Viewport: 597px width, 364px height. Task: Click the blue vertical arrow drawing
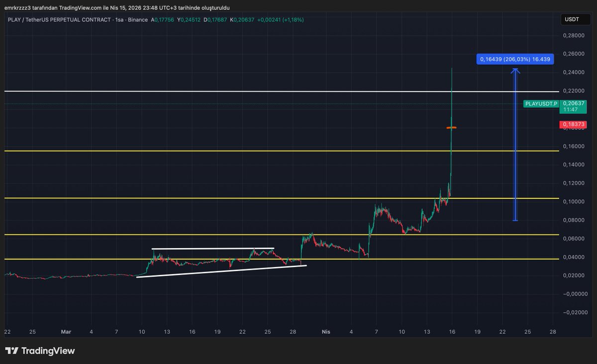(x=515, y=144)
